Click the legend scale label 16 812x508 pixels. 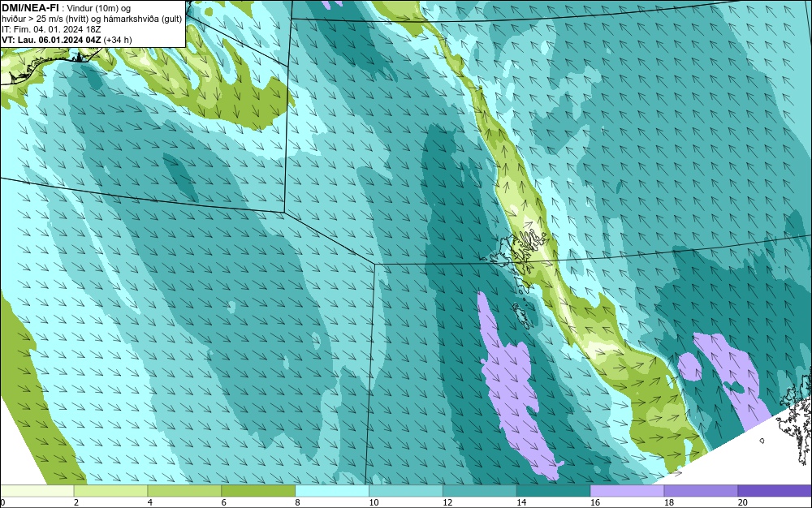coord(595,502)
